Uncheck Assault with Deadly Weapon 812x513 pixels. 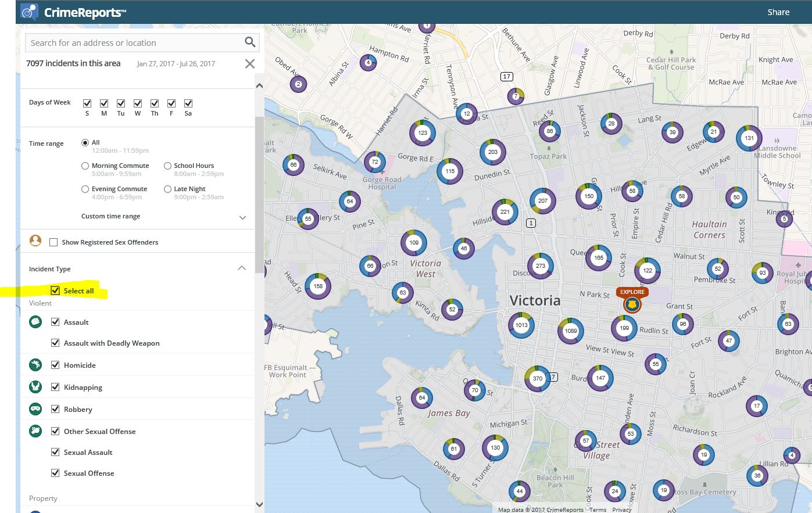coord(55,343)
